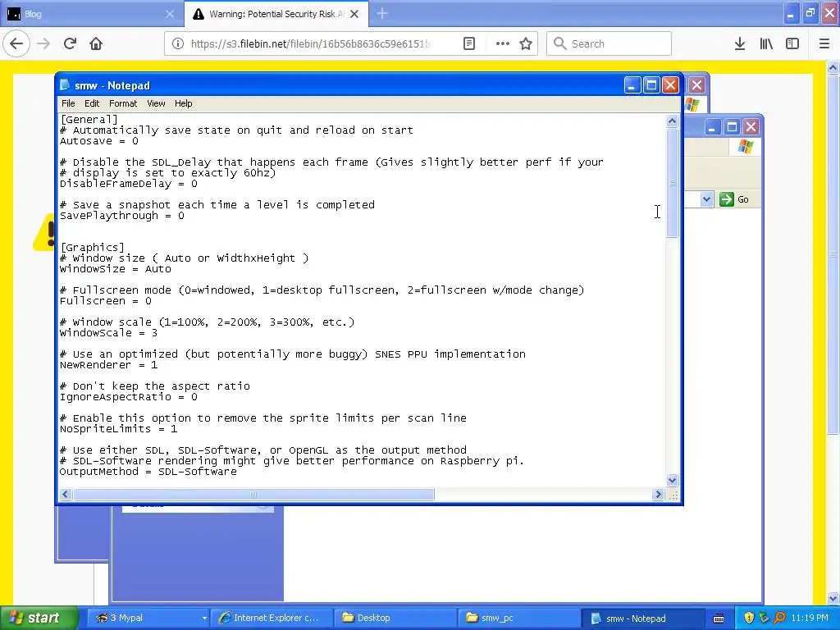
Task: Click the keyboard icon in the taskbar
Action: (x=719, y=619)
